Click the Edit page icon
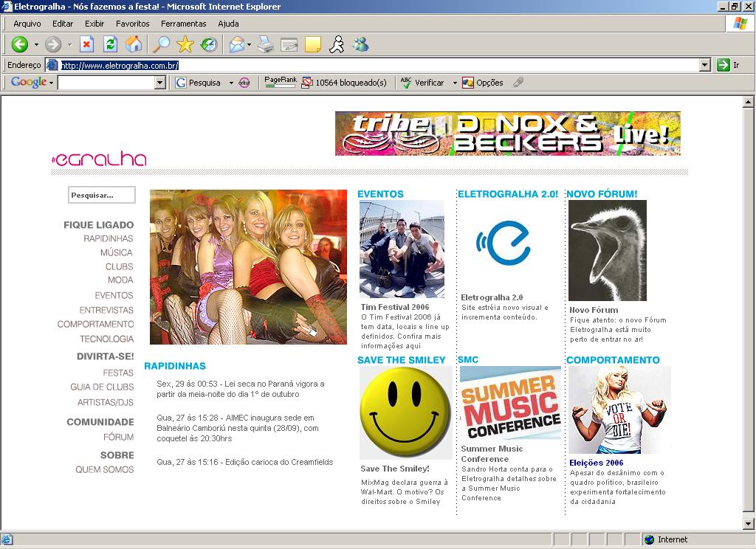 (x=289, y=45)
